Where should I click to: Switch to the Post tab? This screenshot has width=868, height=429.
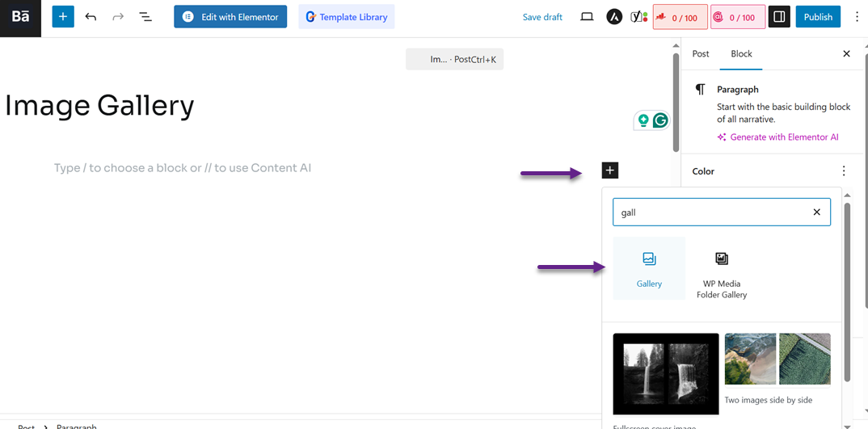(701, 54)
